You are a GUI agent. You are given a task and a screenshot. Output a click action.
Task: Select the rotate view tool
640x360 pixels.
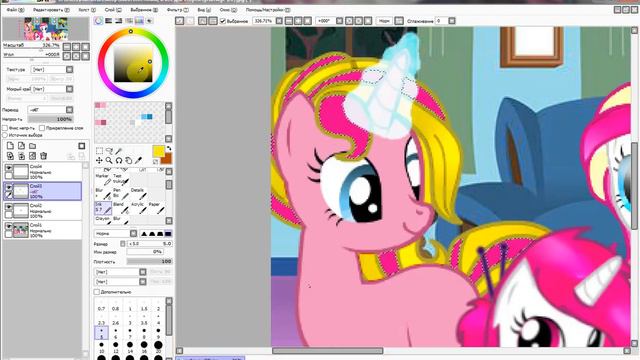tap(119, 160)
